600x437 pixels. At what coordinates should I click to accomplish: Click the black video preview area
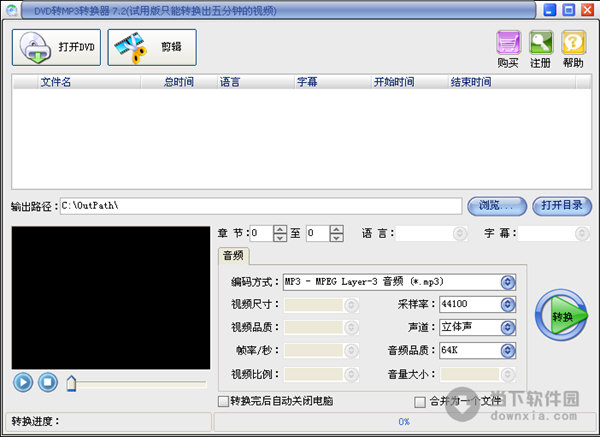coord(111,298)
